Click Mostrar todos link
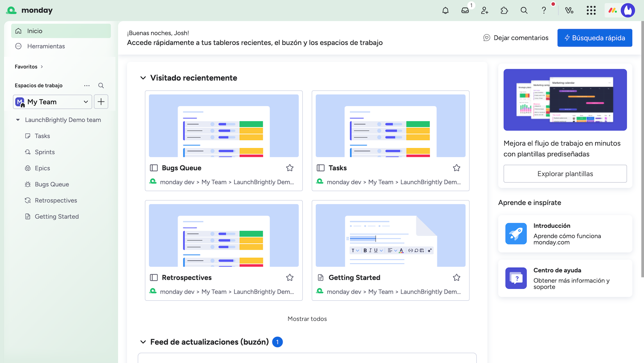Screen dimensions: 644x363 (x=307, y=319)
